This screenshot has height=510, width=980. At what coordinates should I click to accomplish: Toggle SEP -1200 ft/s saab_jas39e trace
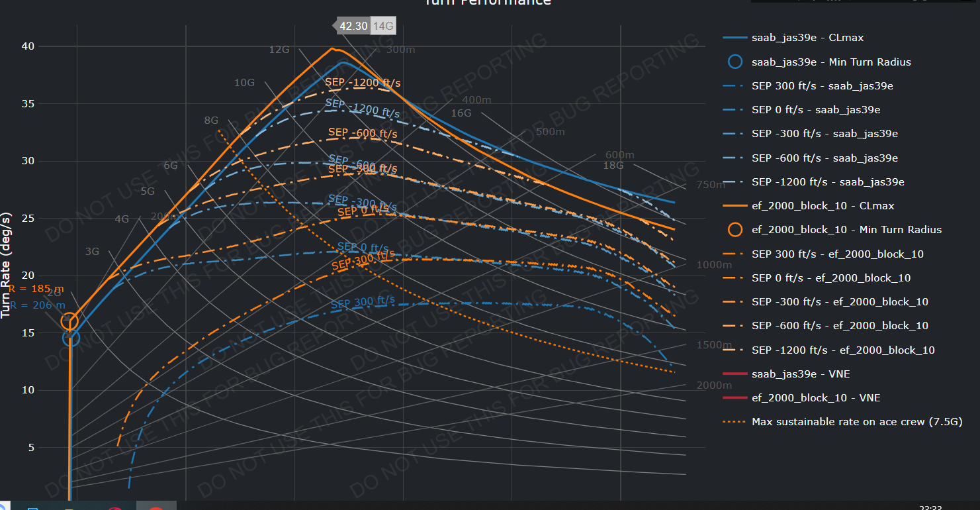[x=828, y=182]
